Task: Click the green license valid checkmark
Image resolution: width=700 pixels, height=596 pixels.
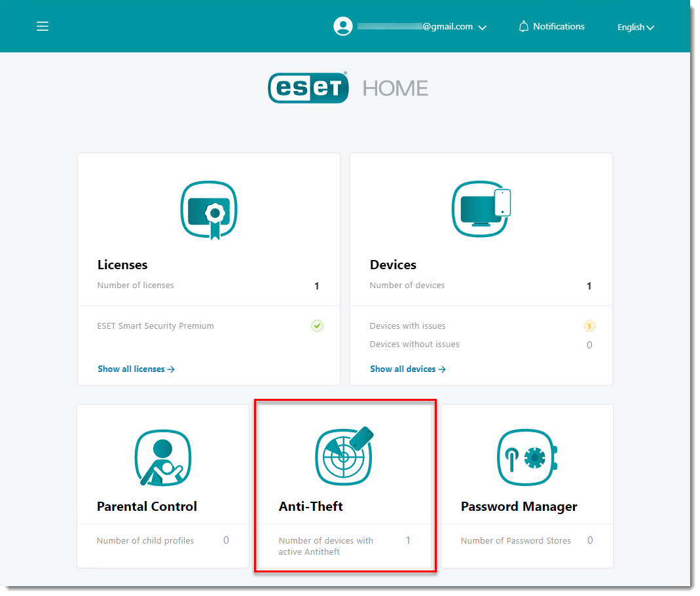Action: tap(317, 326)
